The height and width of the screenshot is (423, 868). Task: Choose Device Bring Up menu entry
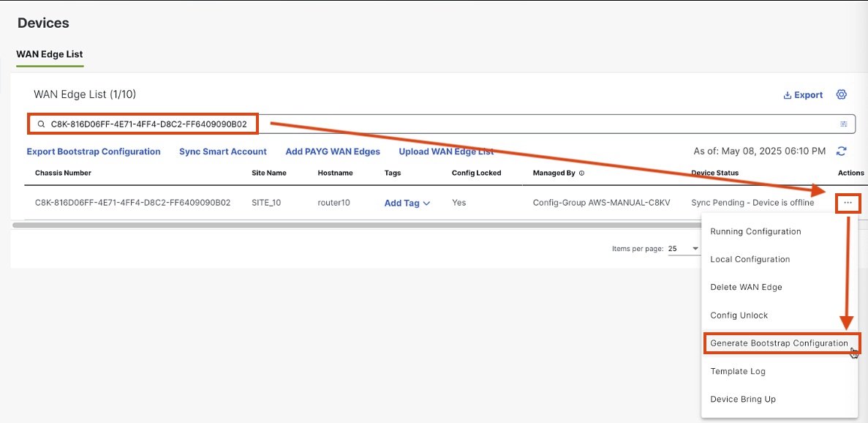point(743,399)
